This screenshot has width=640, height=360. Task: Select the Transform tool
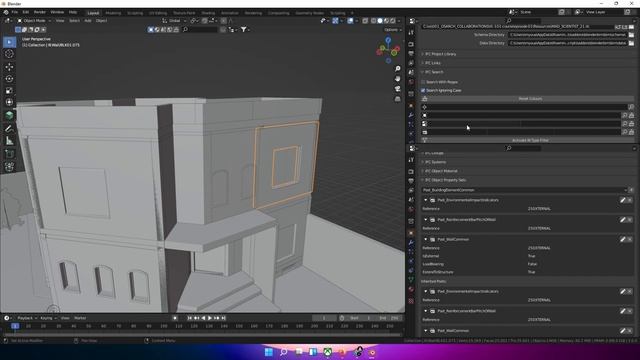tap(9, 102)
